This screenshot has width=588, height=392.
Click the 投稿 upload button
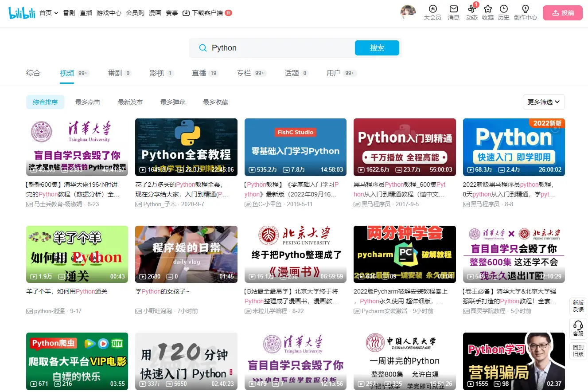click(x=563, y=13)
